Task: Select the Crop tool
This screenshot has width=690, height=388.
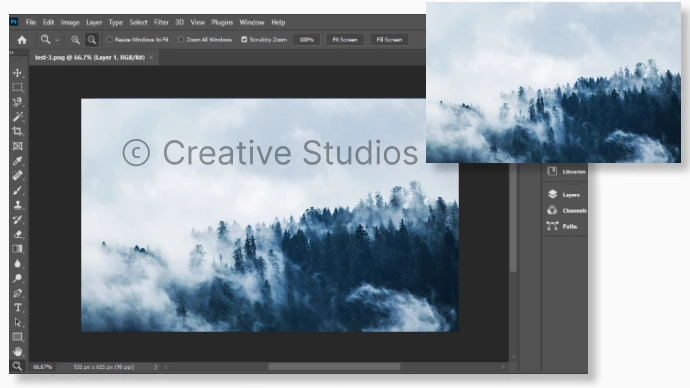Action: point(18,131)
